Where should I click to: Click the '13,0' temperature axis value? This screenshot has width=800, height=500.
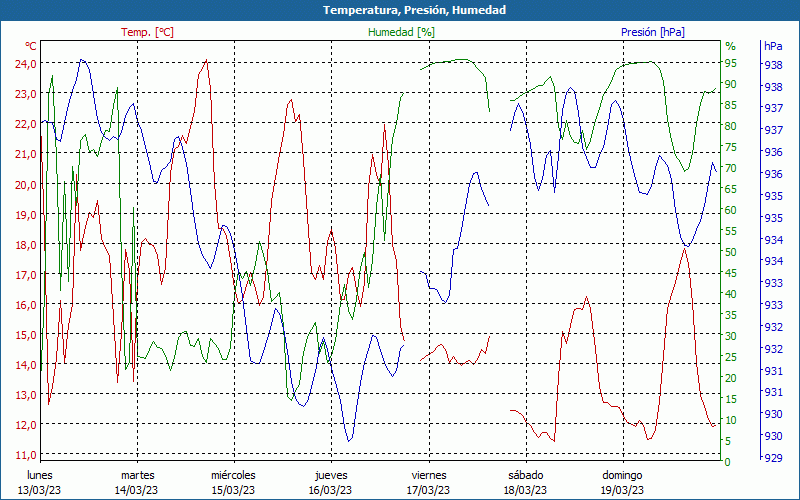(x=26, y=394)
